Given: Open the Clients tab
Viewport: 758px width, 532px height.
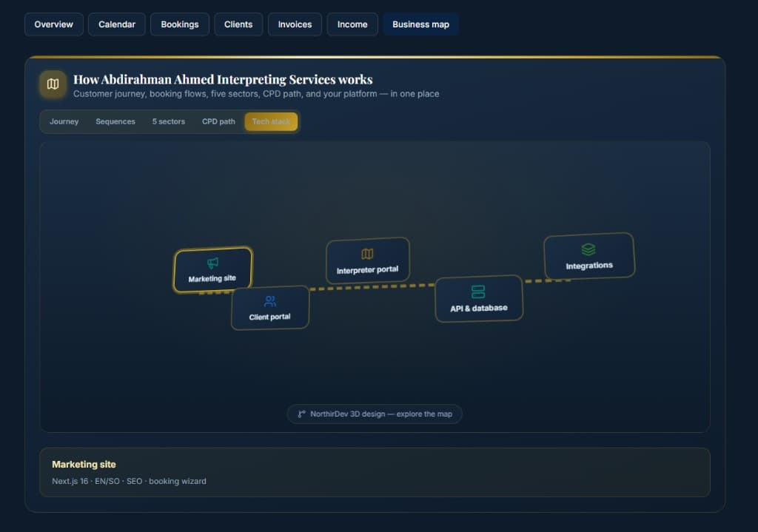Looking at the screenshot, I should (x=238, y=24).
